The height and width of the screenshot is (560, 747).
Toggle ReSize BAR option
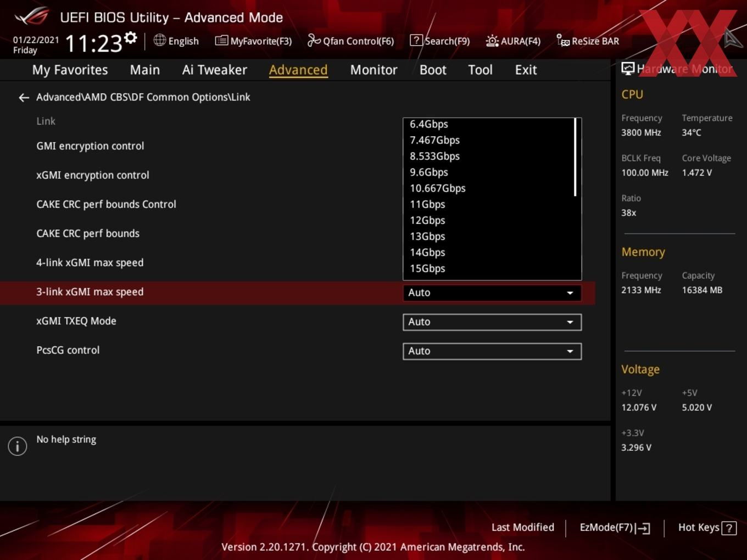pos(588,41)
